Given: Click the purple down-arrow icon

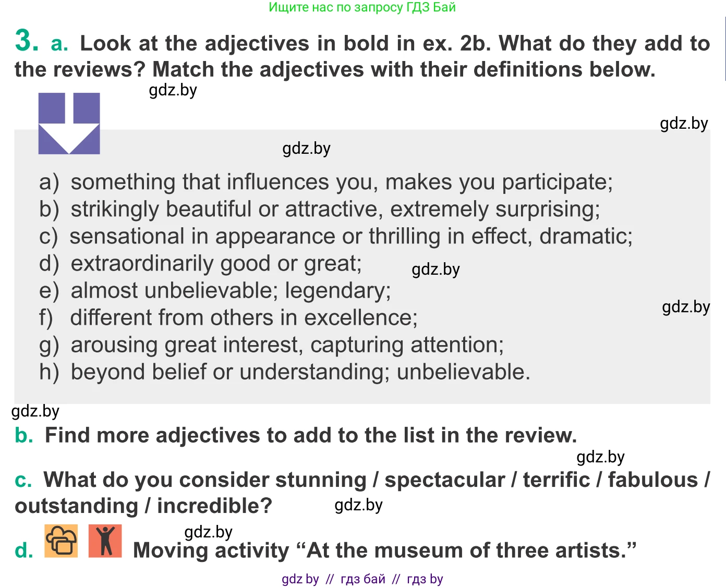Looking at the screenshot, I should click(69, 124).
